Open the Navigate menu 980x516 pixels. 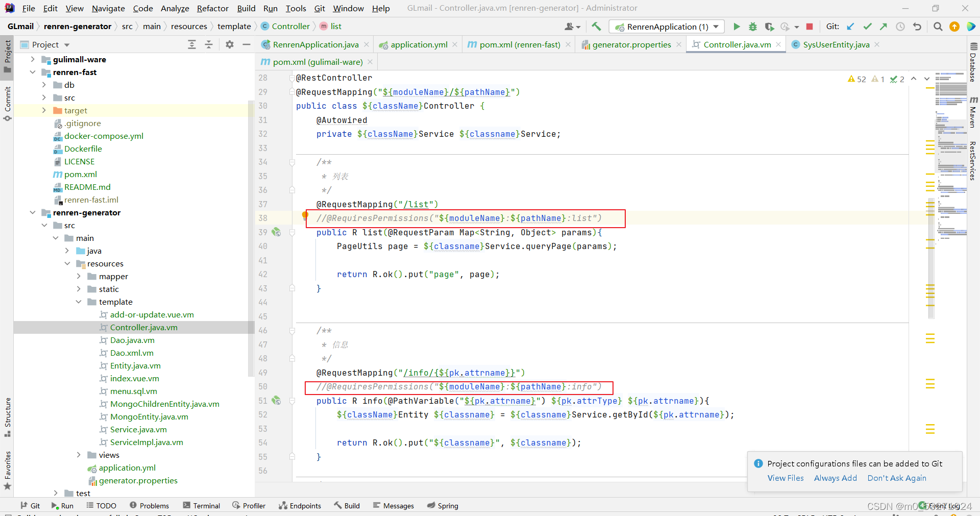108,8
